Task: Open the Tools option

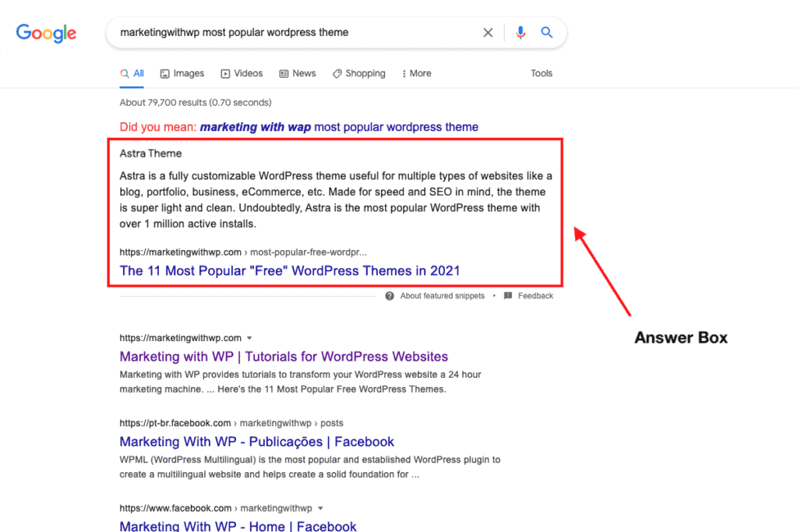Action: click(542, 74)
